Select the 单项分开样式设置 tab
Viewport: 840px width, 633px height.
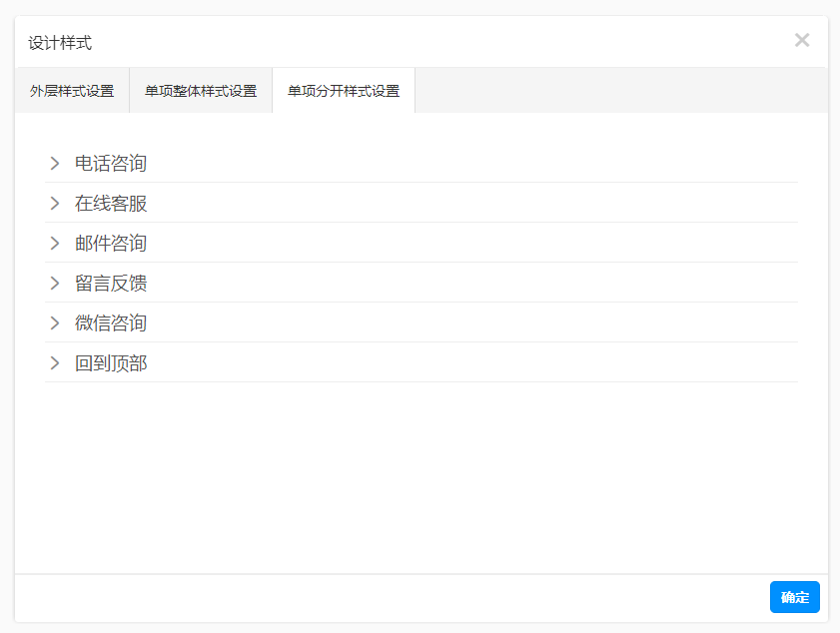(344, 91)
